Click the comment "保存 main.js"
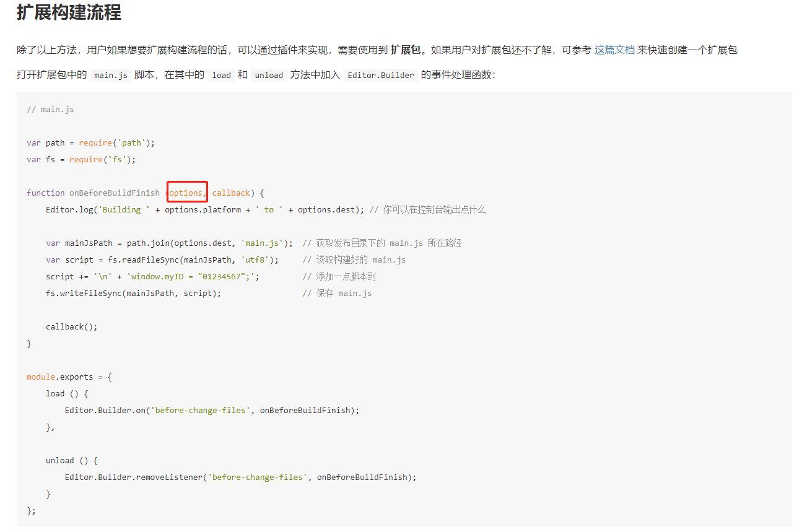 pyautogui.click(x=344, y=294)
